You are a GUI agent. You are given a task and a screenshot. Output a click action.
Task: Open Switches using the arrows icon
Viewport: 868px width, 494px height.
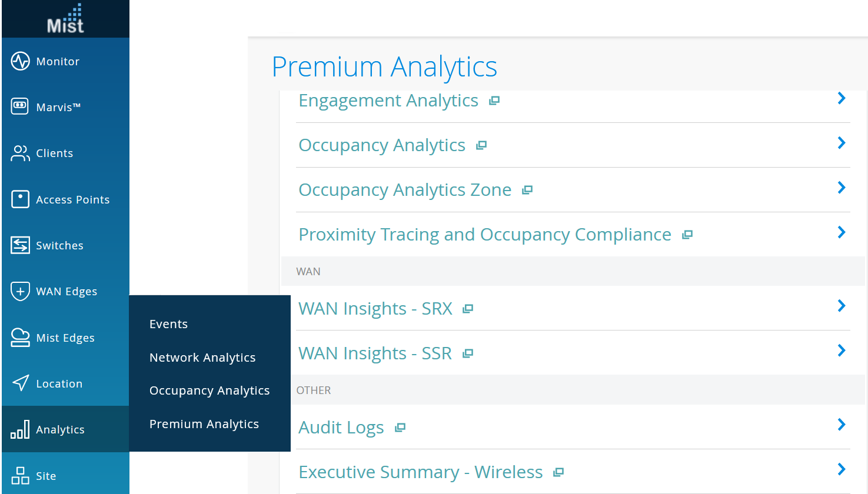tap(20, 245)
